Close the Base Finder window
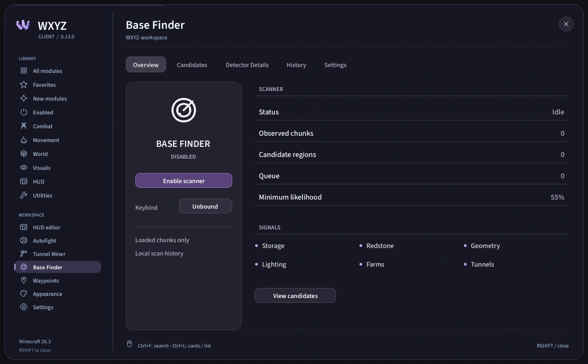The image size is (588, 364). pyautogui.click(x=566, y=24)
